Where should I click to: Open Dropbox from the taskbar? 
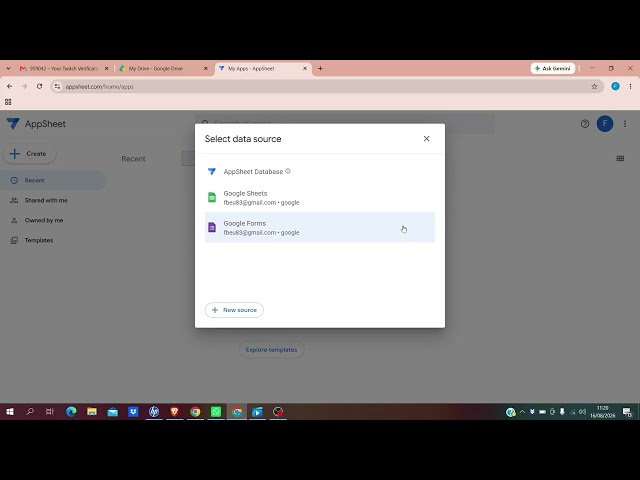(133, 412)
